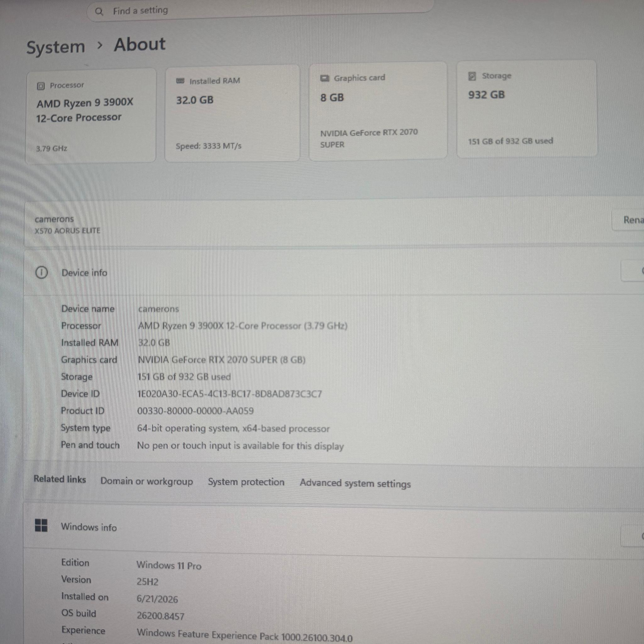Image resolution: width=644 pixels, height=644 pixels.
Task: Click inside the Find a setting field
Action: tap(261, 11)
